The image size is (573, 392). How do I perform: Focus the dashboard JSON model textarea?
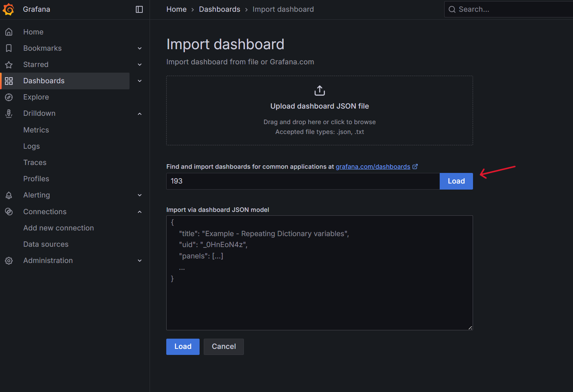320,273
